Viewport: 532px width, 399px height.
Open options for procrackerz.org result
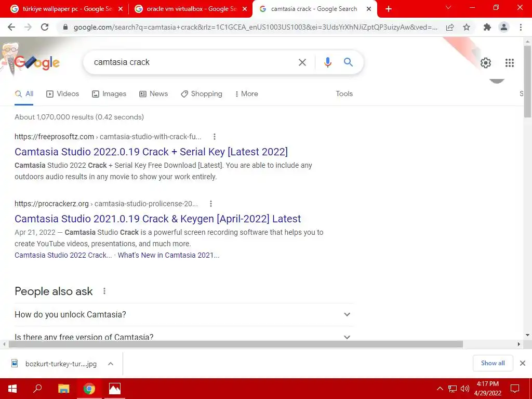tap(211, 204)
